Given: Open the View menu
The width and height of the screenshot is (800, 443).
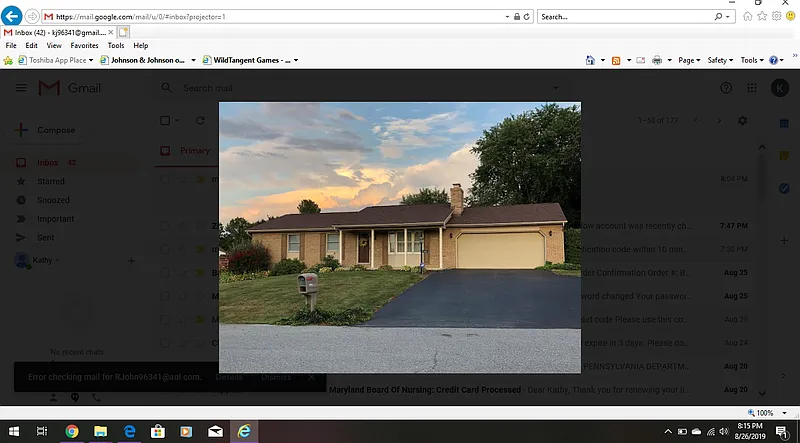Looking at the screenshot, I should pos(54,45).
